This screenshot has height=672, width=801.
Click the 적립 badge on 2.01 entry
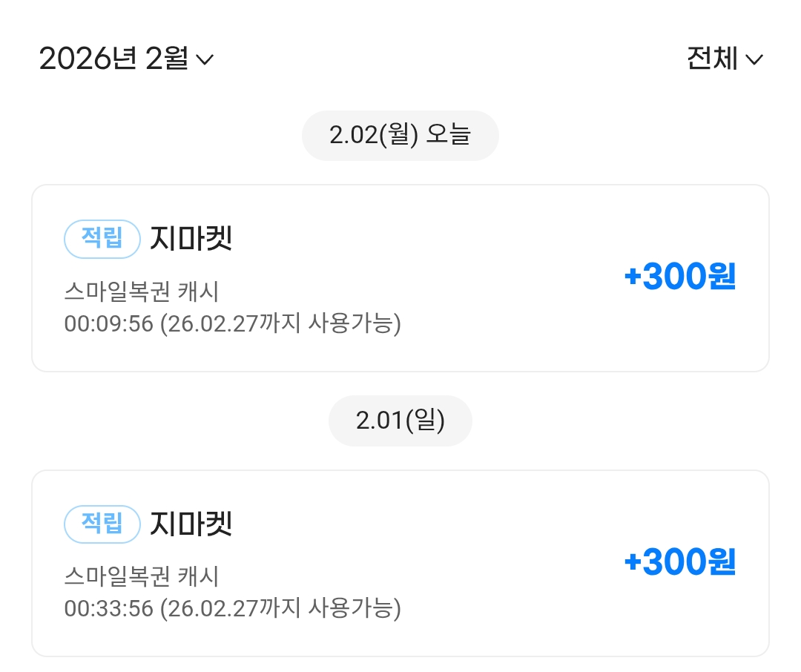click(102, 524)
